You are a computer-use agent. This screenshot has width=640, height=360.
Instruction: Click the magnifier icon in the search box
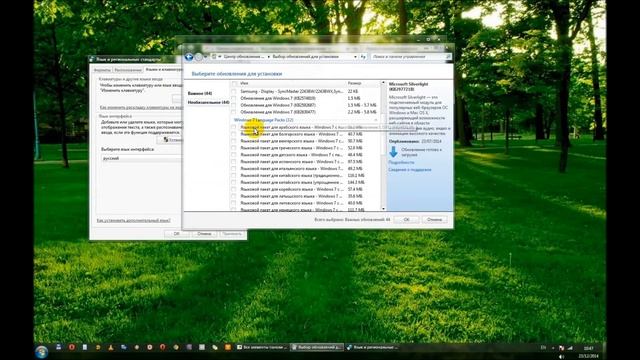449,57
